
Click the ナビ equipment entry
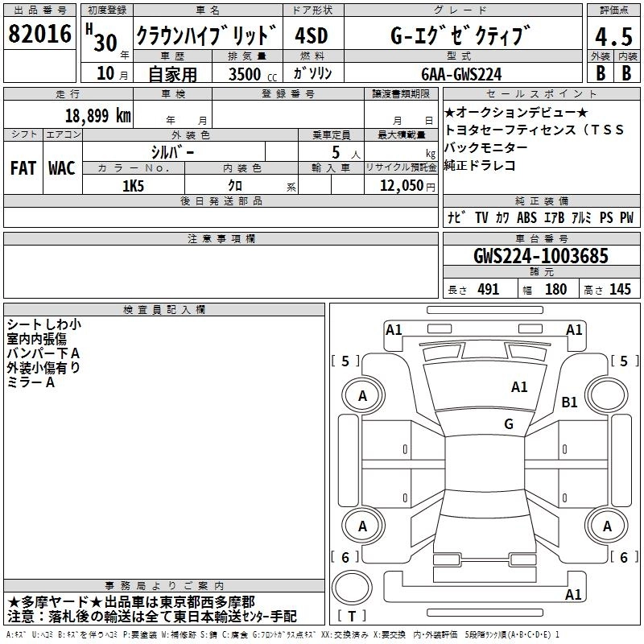pos(456,217)
